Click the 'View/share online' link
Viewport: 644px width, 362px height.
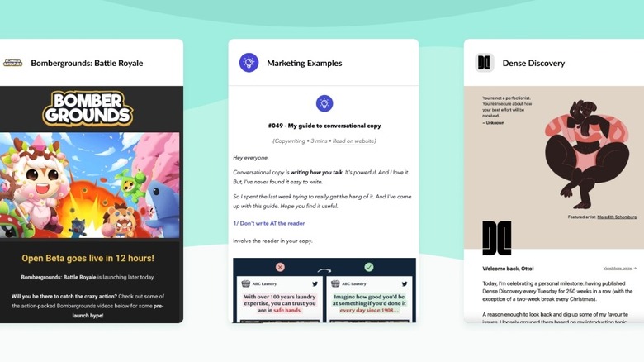[619, 269]
